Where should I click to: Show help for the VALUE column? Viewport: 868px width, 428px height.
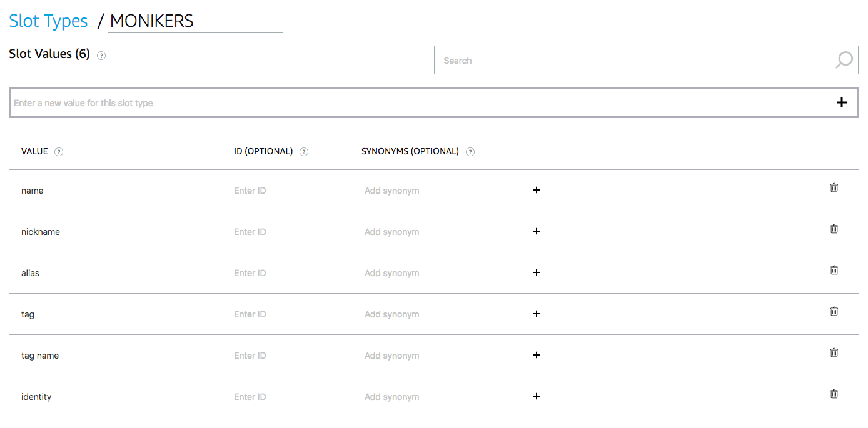tap(59, 152)
